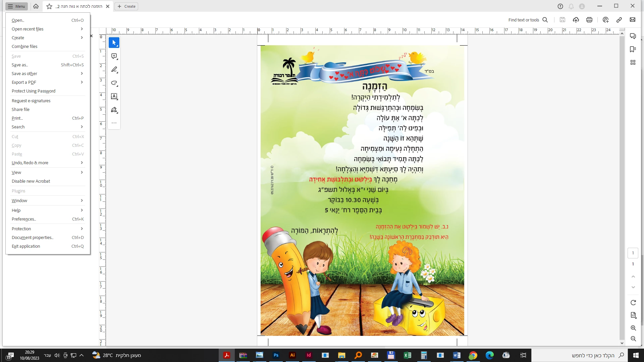Choose the highlighter pen tool
The width and height of the screenshot is (644, 362).
tap(114, 70)
